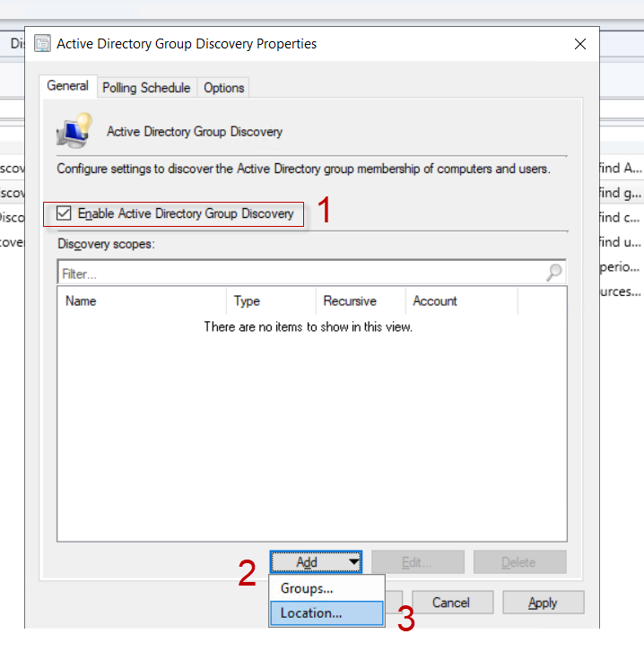Click the 'Discovery scopes:' label
This screenshot has width=644, height=660.
[x=106, y=244]
